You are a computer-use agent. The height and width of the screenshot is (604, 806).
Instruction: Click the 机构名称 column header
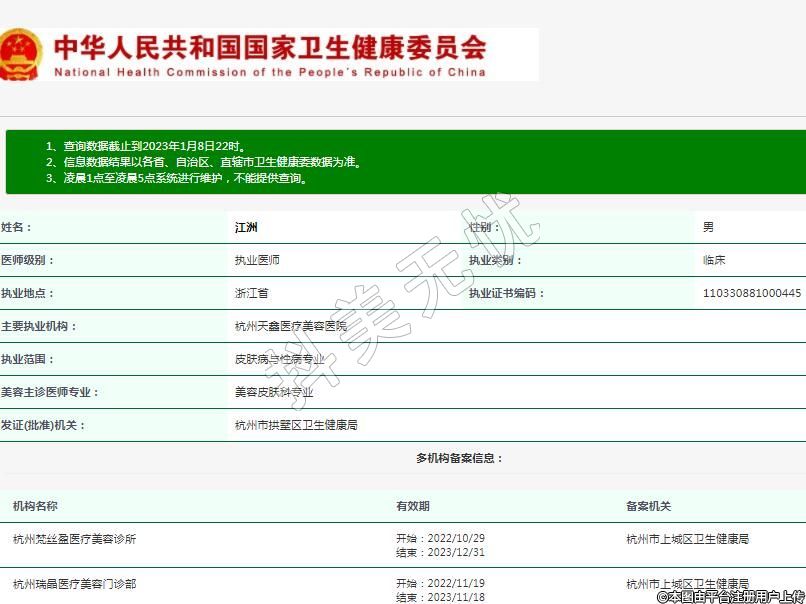pyautogui.click(x=35, y=507)
